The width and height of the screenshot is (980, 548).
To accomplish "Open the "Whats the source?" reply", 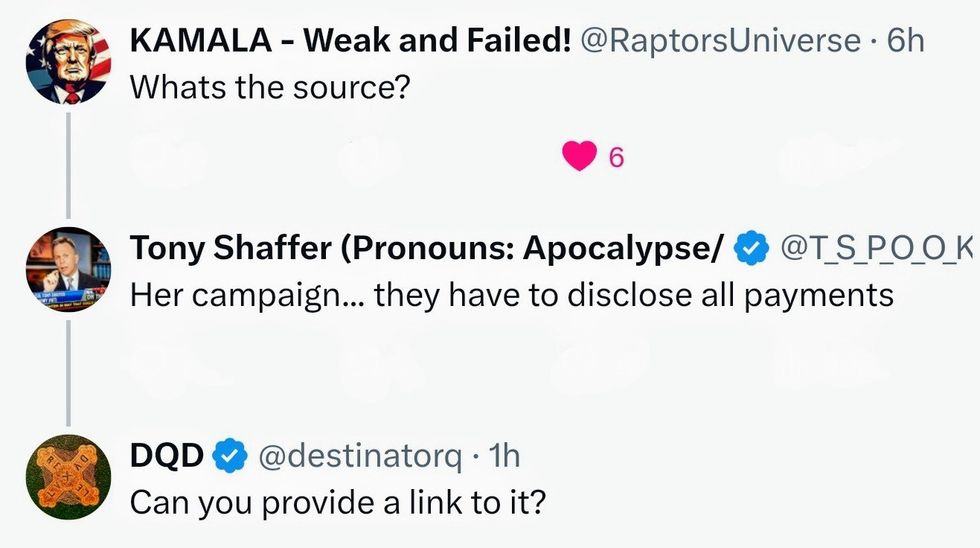I will pyautogui.click(x=271, y=88).
